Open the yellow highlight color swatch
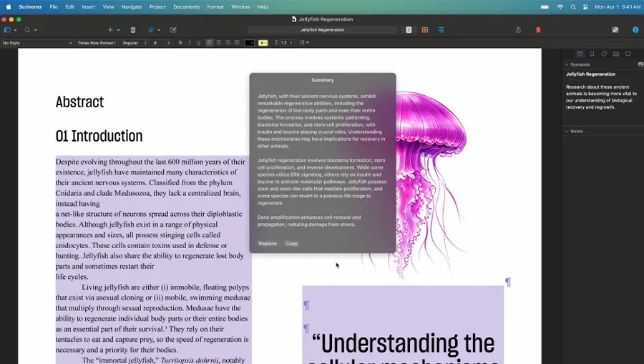Screen dimensions: 644x364 (263, 43)
